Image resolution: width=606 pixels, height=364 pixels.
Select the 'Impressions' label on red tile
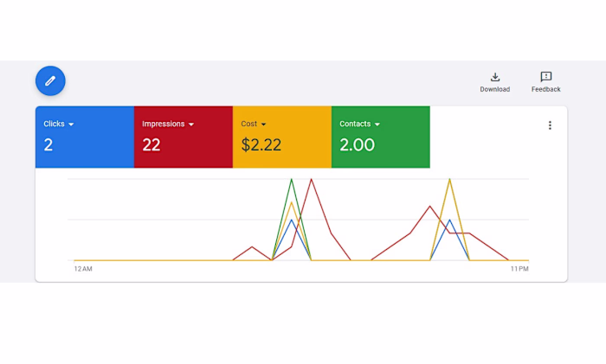point(163,124)
